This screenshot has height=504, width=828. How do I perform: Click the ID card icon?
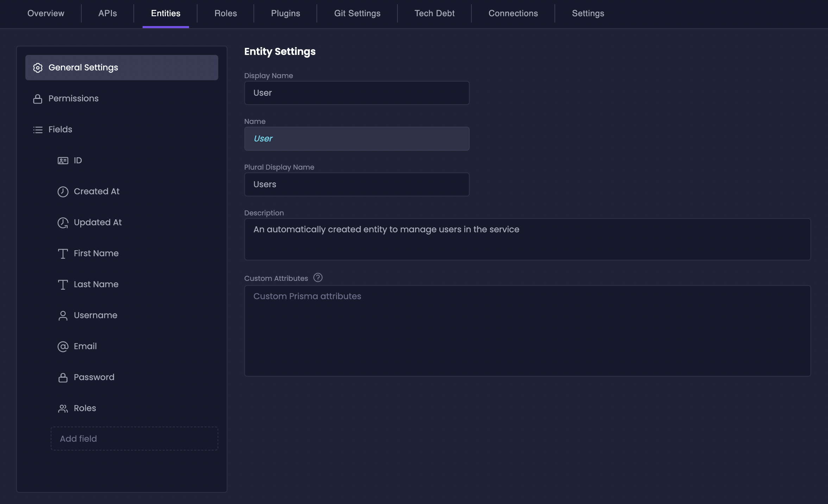(63, 161)
